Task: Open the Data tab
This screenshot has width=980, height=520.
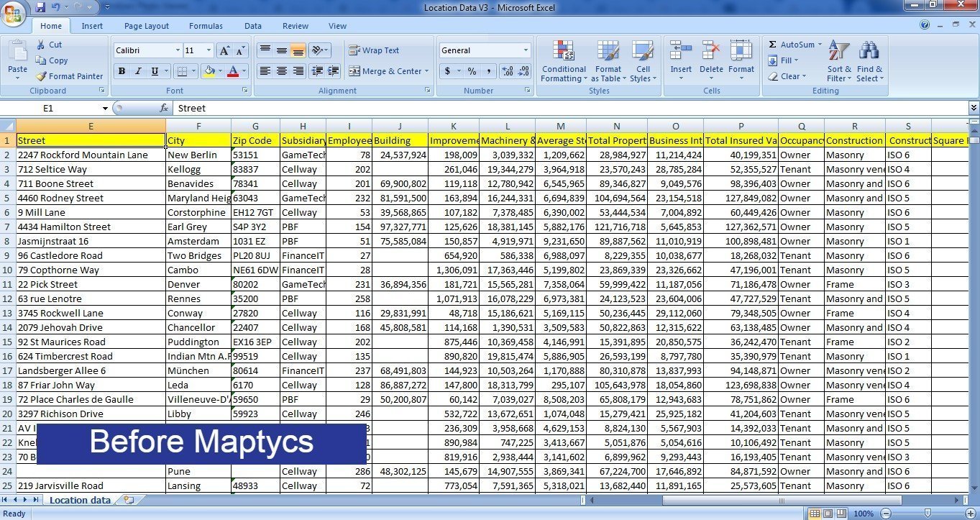Action: (x=253, y=26)
